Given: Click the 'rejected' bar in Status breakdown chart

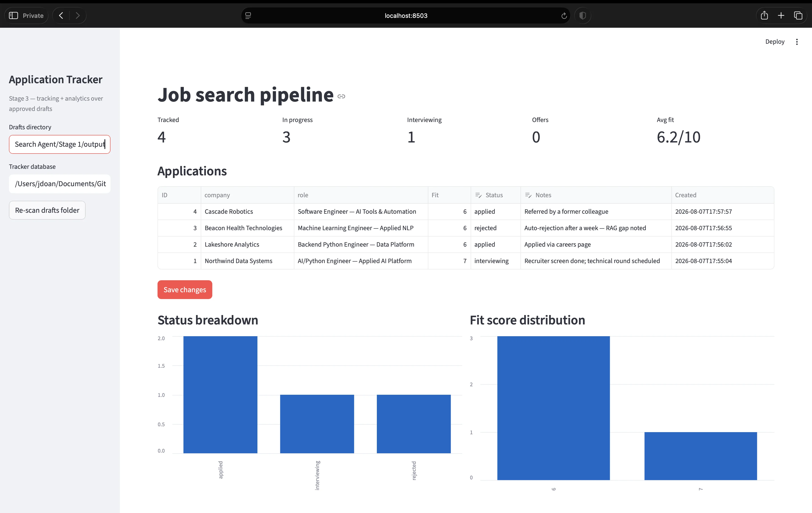Looking at the screenshot, I should pyautogui.click(x=414, y=424).
